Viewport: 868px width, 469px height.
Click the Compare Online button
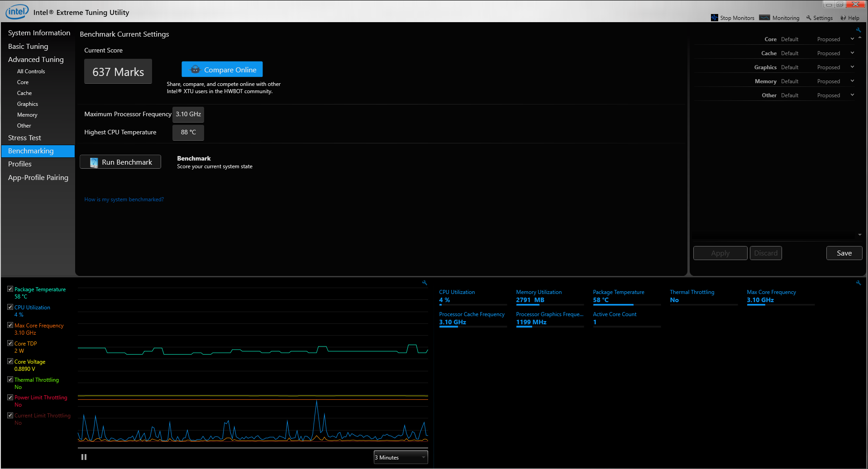click(x=222, y=69)
